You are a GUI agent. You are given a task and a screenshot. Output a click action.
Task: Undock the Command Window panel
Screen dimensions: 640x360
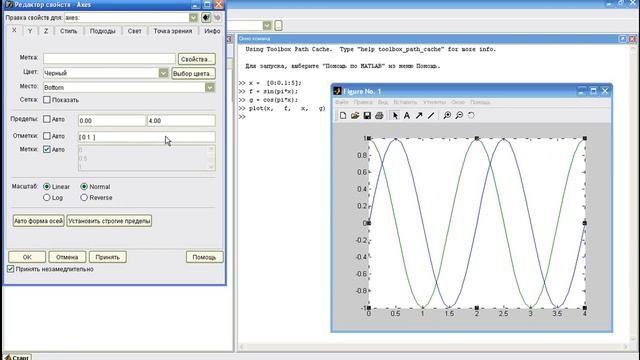622,39
